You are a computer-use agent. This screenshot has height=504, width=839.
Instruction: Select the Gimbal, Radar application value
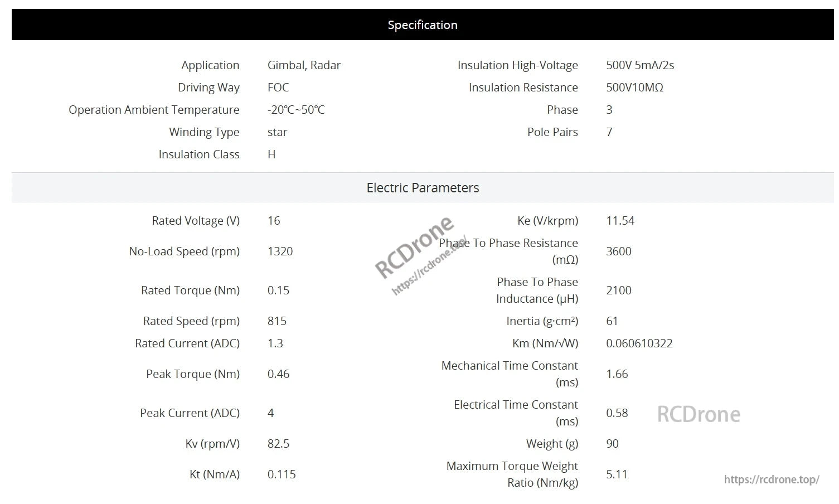[x=304, y=65]
